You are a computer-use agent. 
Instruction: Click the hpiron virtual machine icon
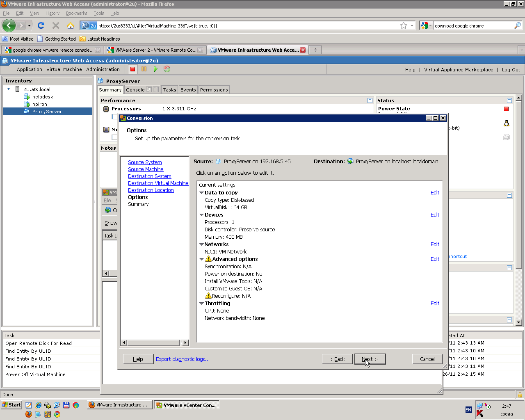(27, 104)
